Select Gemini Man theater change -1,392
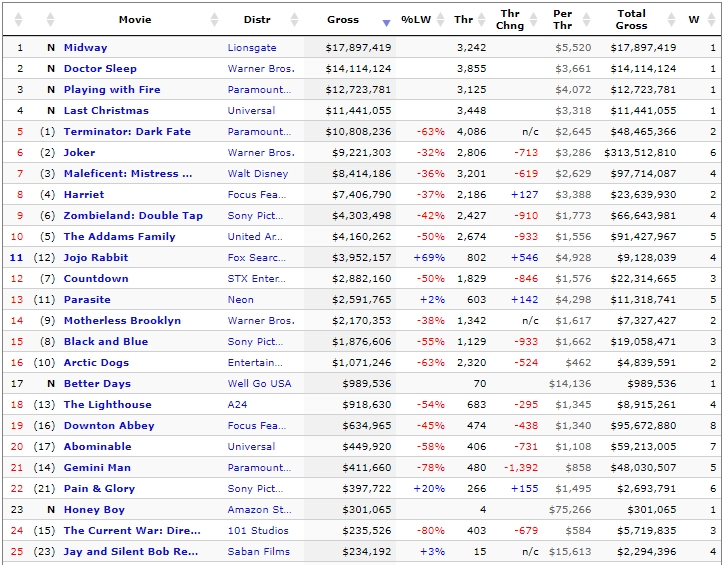 521,468
